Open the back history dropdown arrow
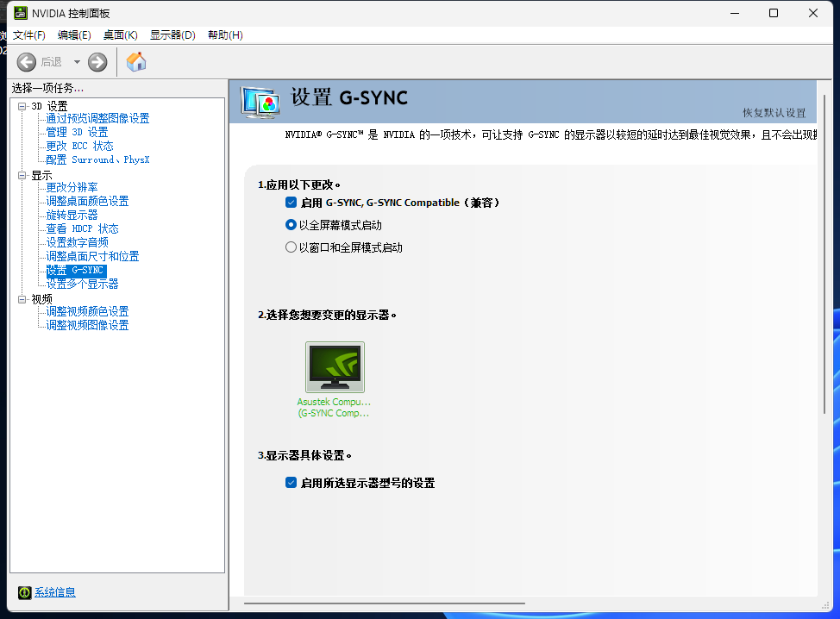Image resolution: width=840 pixels, height=619 pixels. click(77, 62)
